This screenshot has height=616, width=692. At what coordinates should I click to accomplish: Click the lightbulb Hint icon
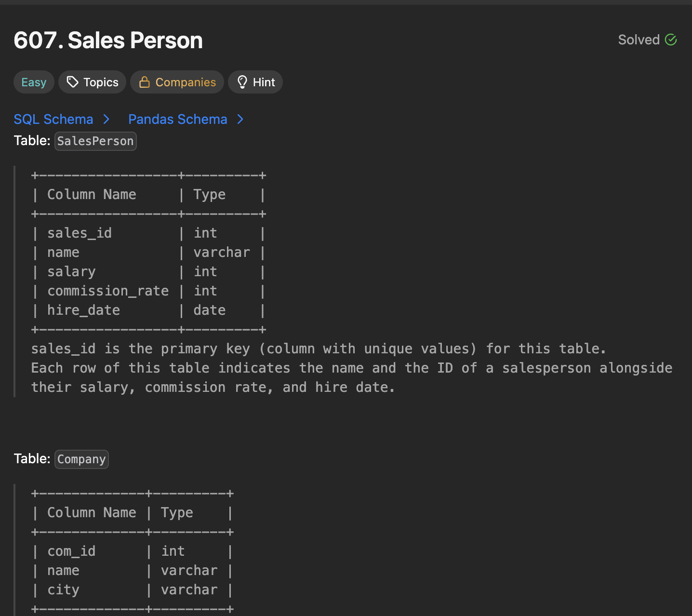tap(242, 82)
